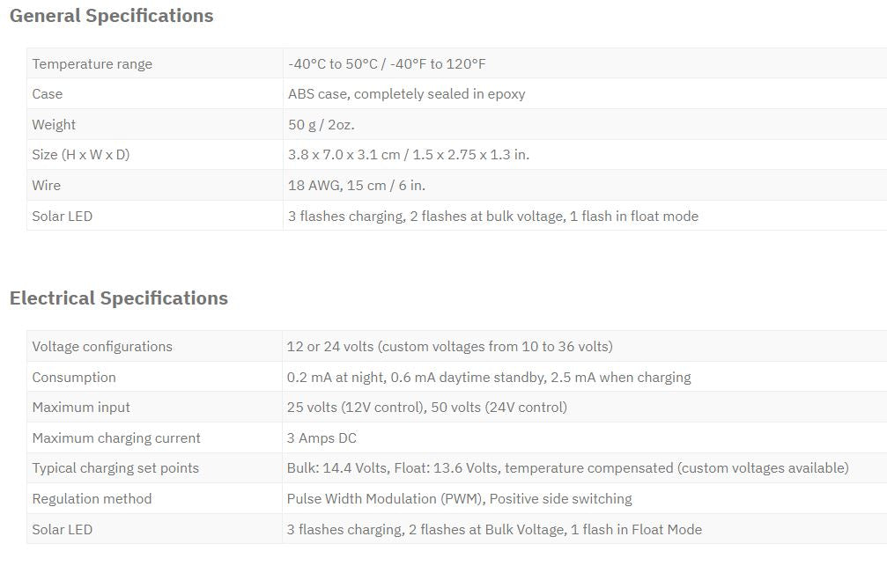Click the 18 AWG wire value
This screenshot has width=887, height=588.
click(x=357, y=186)
